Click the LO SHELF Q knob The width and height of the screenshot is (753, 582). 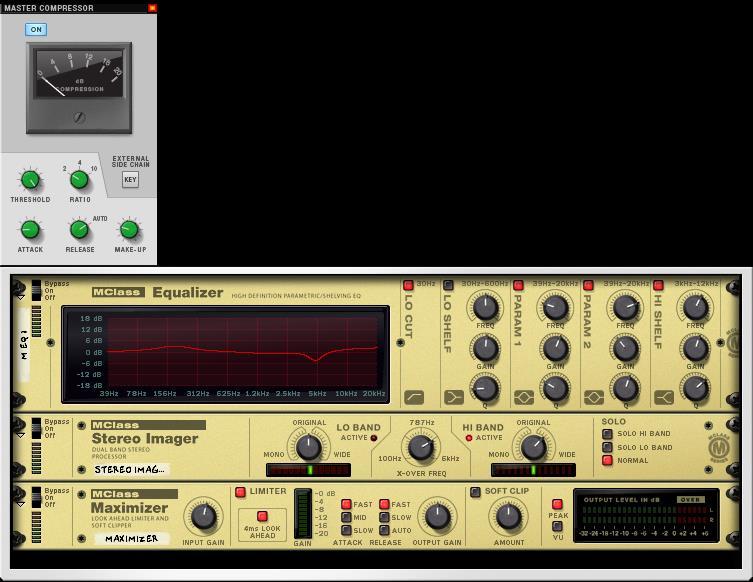(486, 388)
